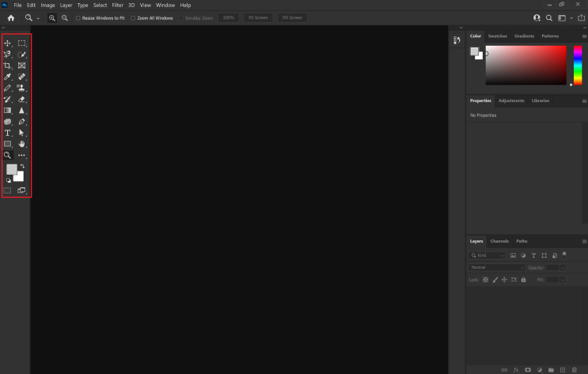The height and width of the screenshot is (374, 588).
Task: Click the new adjustment layer icon
Action: pyautogui.click(x=539, y=370)
